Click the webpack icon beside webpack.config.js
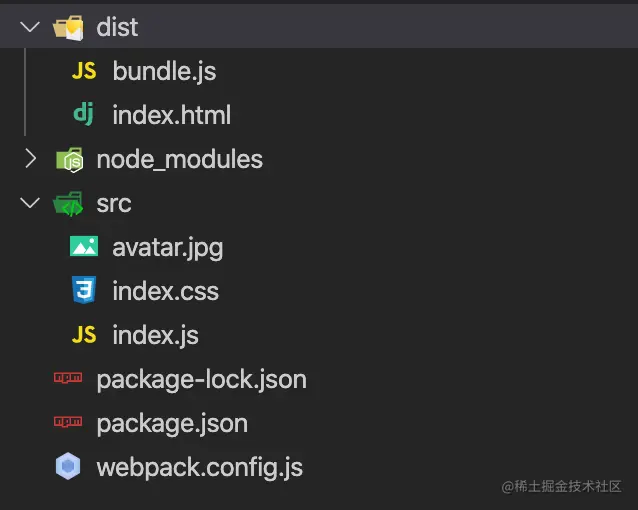638x510 pixels. [x=68, y=466]
